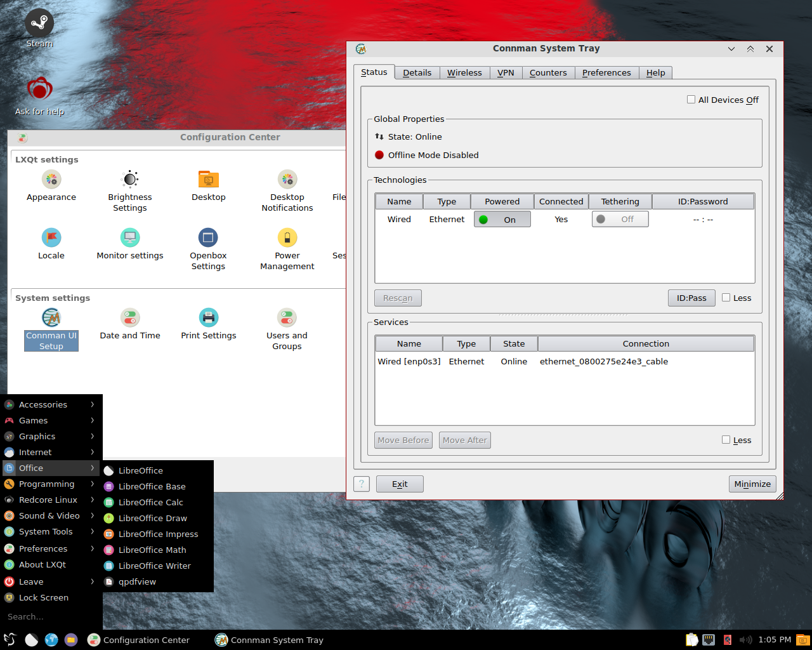Expand the Programming submenu

coord(51,484)
